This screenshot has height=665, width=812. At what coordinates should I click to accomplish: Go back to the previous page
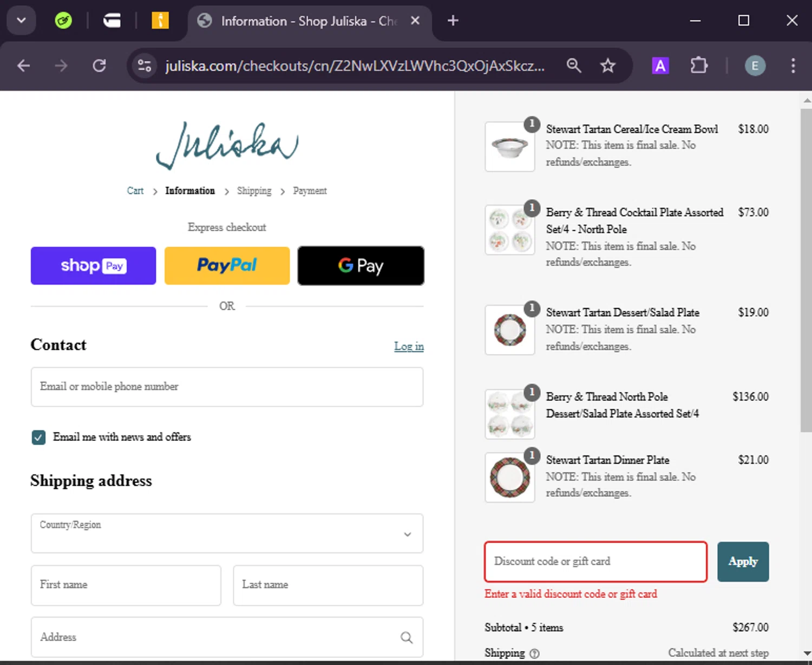[23, 66]
